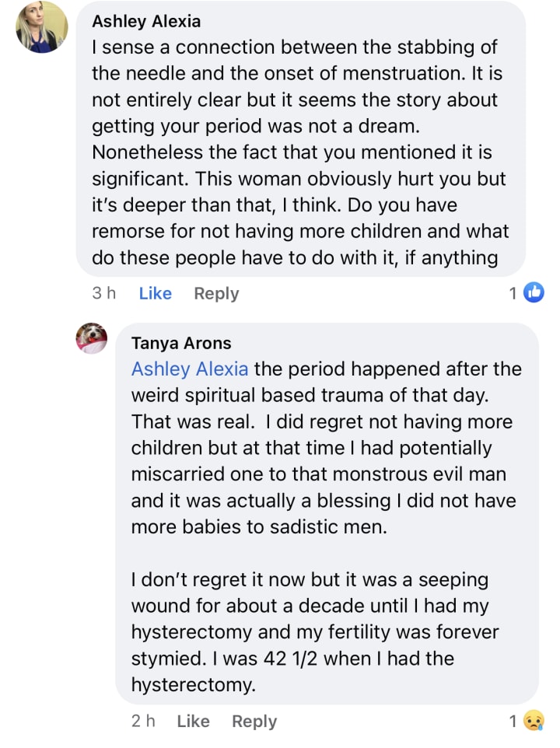Follow the blue Ashley Alexia mention link
560x748 pixels.
[x=190, y=369]
